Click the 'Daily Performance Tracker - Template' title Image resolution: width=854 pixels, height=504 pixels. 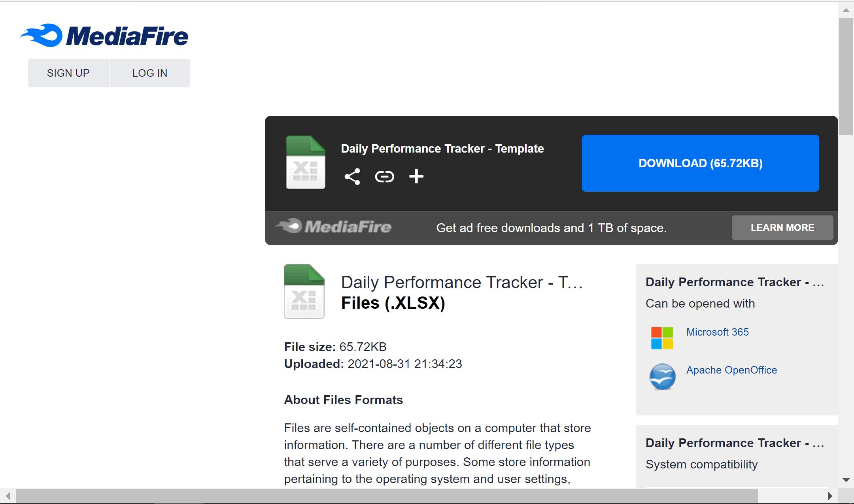[442, 149]
